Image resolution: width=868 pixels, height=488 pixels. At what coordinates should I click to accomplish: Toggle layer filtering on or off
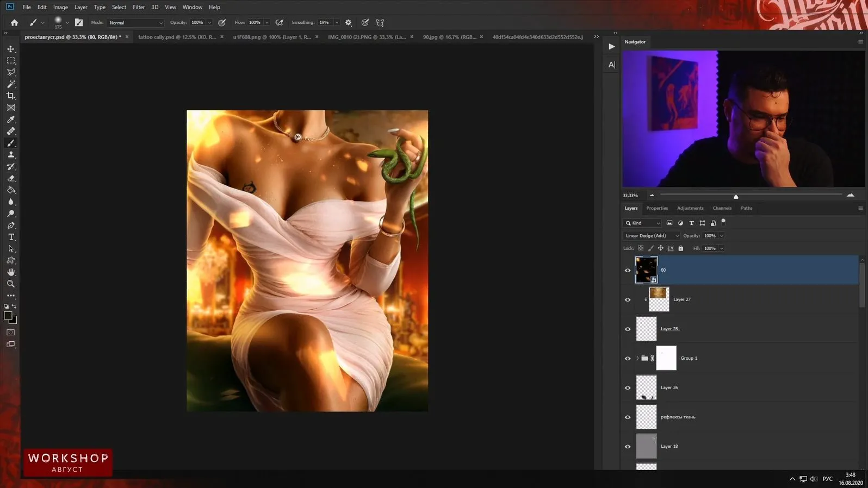(723, 221)
